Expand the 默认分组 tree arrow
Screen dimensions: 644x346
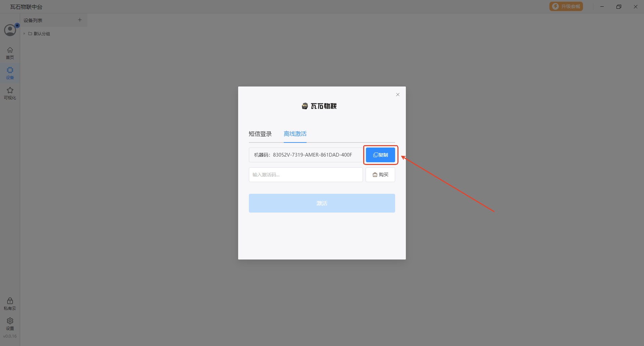click(24, 34)
